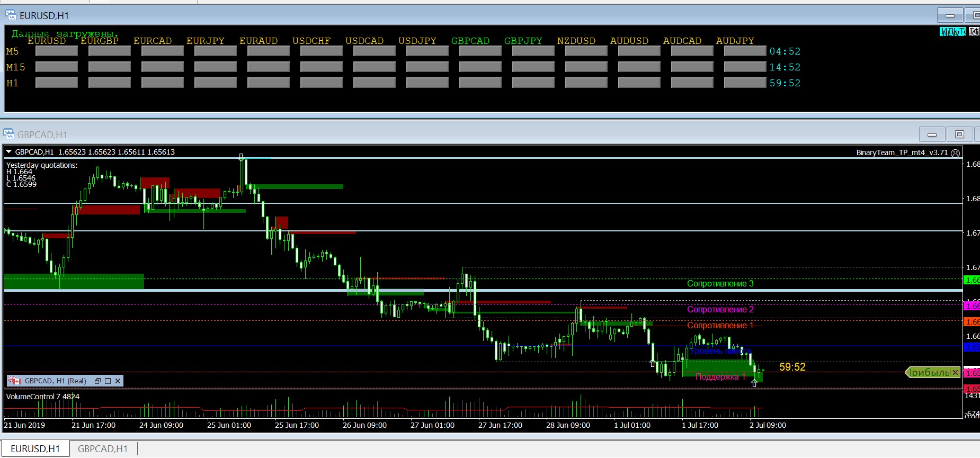Toggle the AUDJPY M15 signal box
Screen dimensions: 980x458
[745, 67]
